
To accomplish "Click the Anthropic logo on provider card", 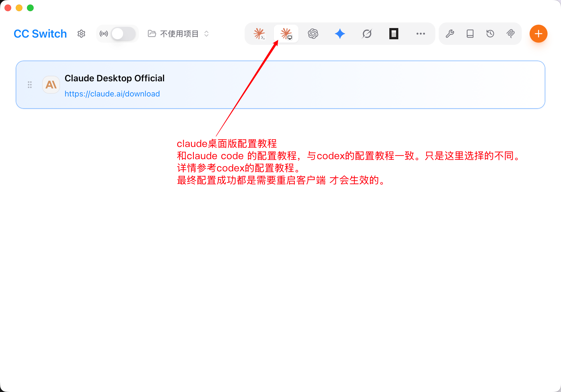I will click(51, 85).
